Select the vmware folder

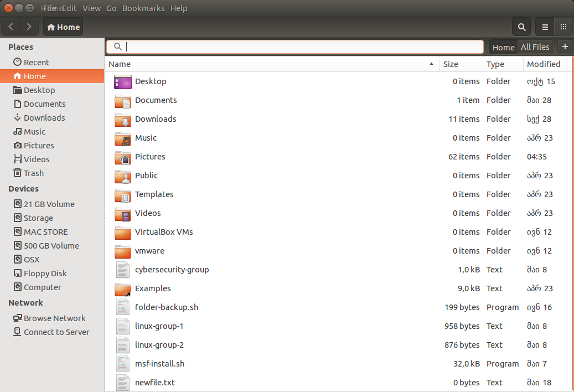338,251
